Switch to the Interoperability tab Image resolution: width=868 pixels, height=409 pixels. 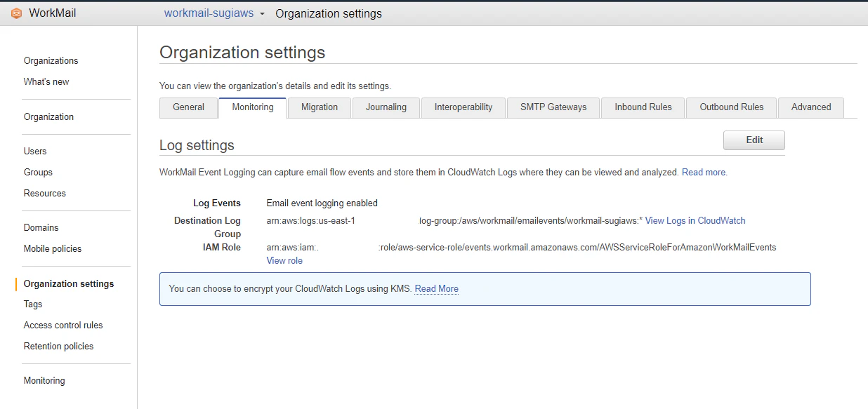tap(463, 107)
